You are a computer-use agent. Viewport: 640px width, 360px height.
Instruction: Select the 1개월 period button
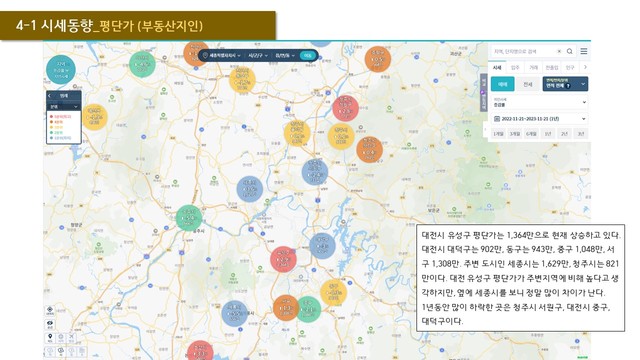click(x=498, y=134)
